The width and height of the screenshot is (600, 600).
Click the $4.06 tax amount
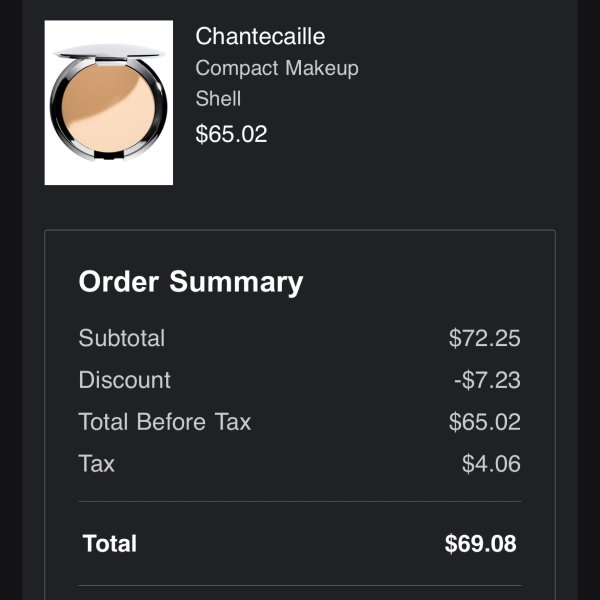(x=491, y=464)
